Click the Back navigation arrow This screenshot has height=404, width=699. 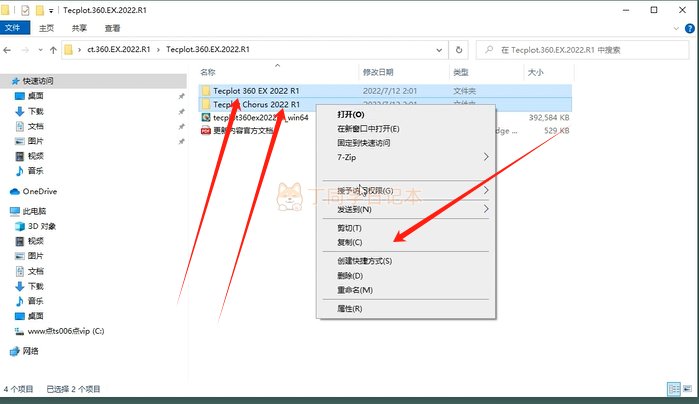(7, 50)
